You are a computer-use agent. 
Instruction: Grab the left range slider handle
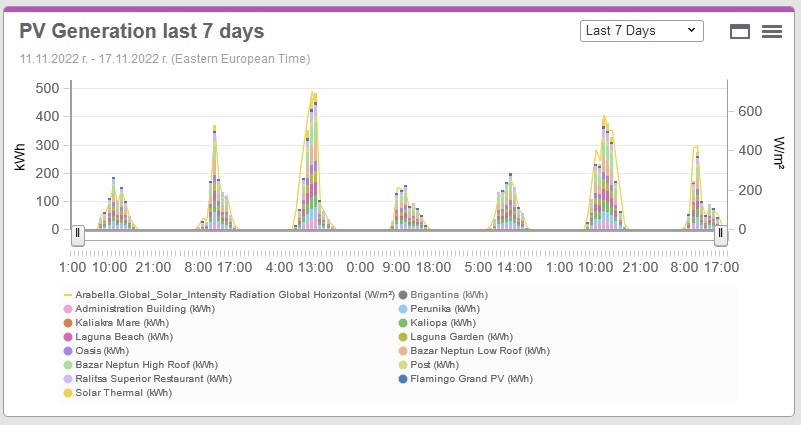point(77,234)
